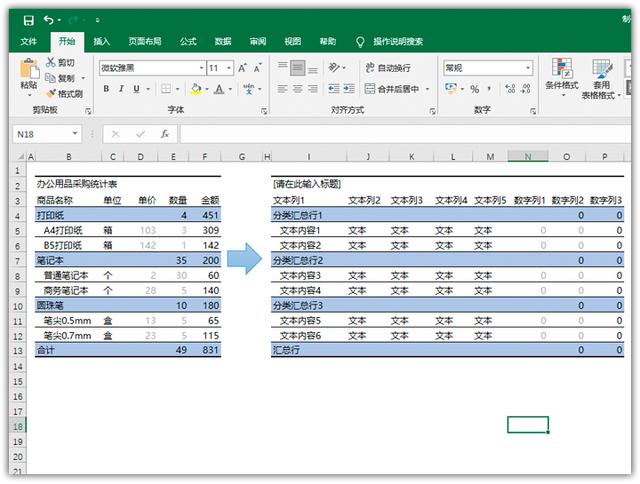Open the number format dropdown 常规
The height and width of the screenshot is (484, 640).
click(x=528, y=68)
